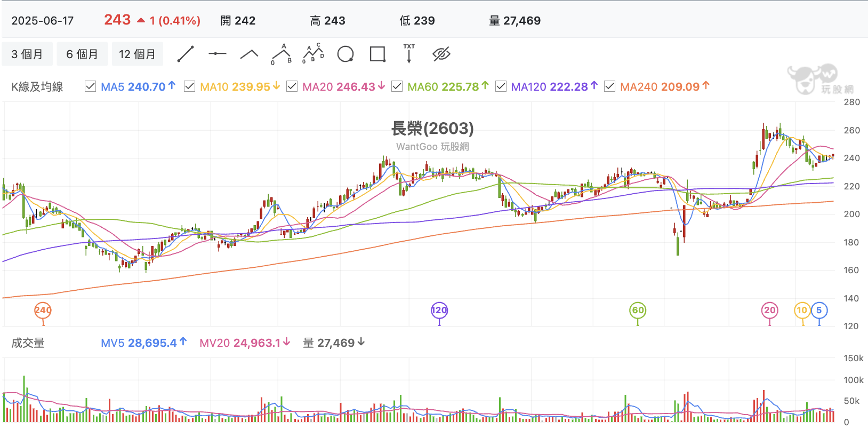Switch chart range to 12 個月
The image size is (868, 429).
coord(137,54)
